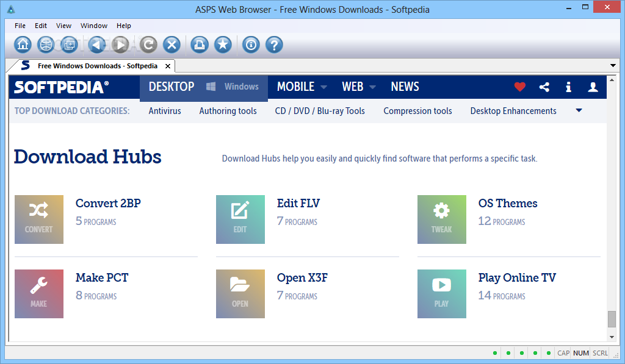Open CD / DVD / Blu-ray Tools category

(x=320, y=111)
